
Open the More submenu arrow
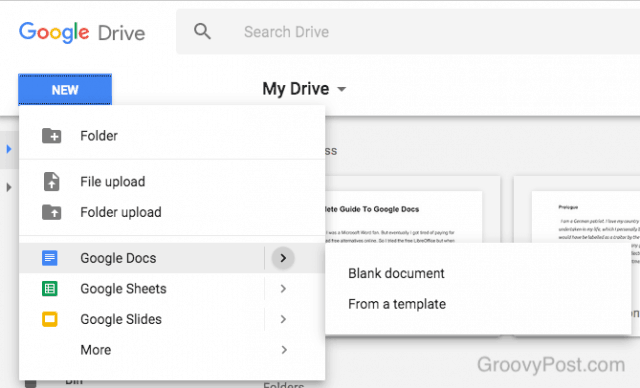[x=284, y=350]
